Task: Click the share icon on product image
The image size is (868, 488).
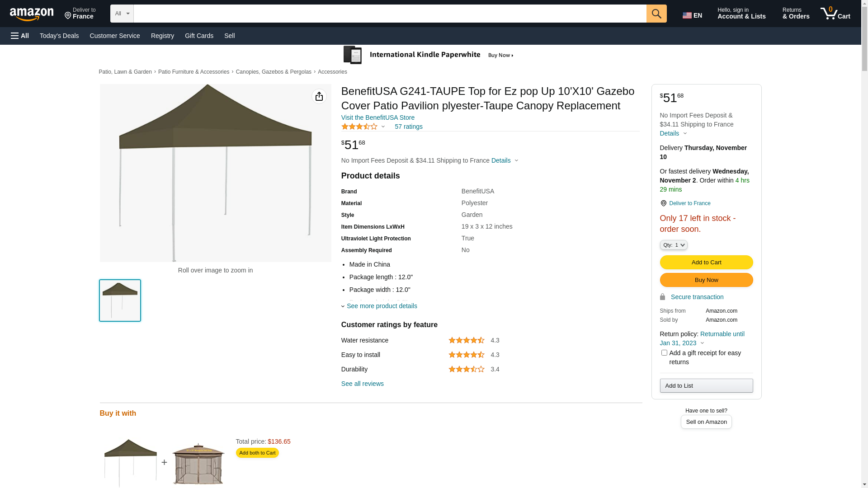Action: tap(319, 96)
